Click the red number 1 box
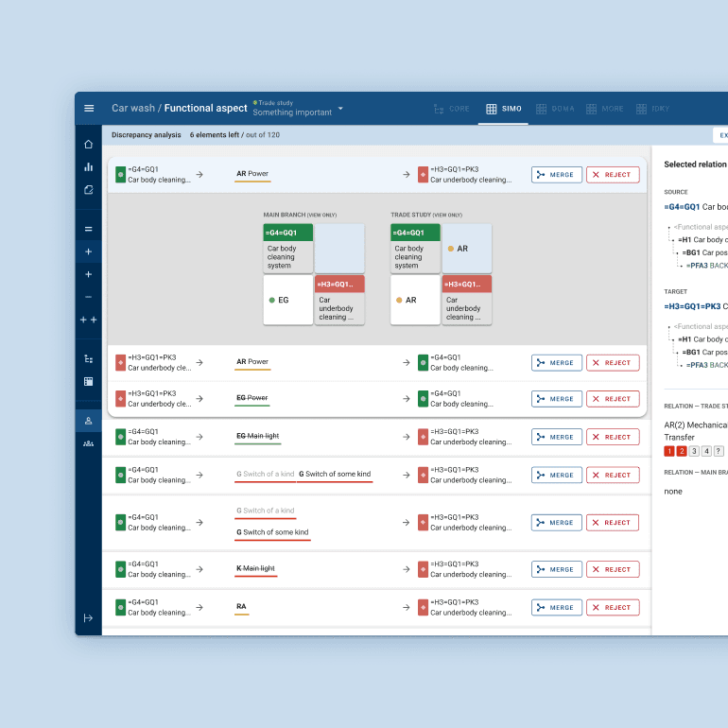 pyautogui.click(x=669, y=451)
